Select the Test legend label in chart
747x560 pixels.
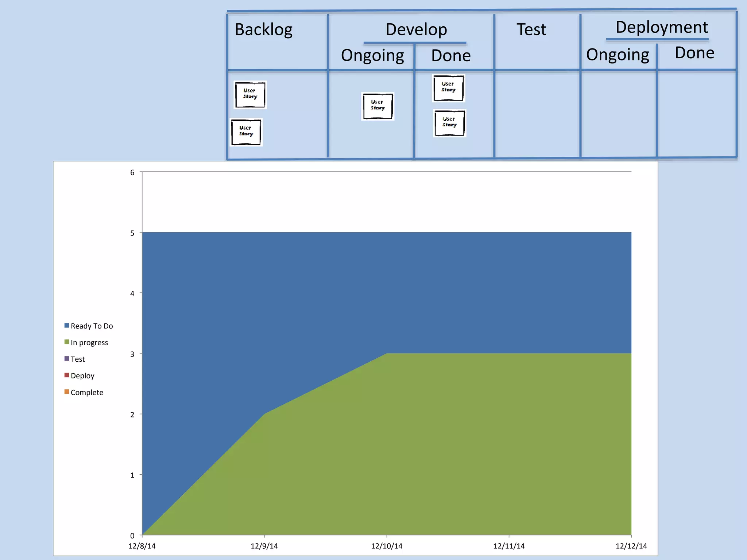78,359
